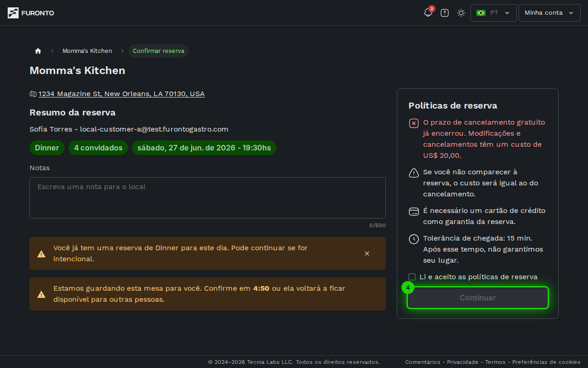588x368 pixels.
Task: Open the 1234 Magazine St address link
Action: 122,94
